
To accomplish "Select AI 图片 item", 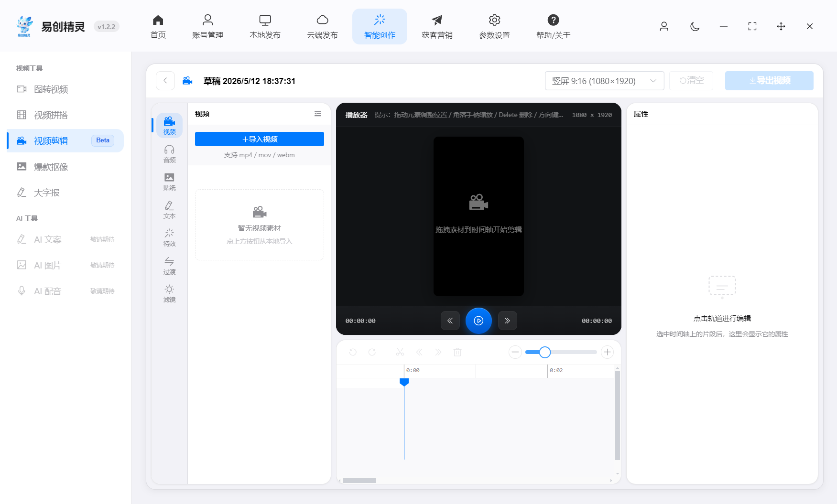I will coord(65,265).
